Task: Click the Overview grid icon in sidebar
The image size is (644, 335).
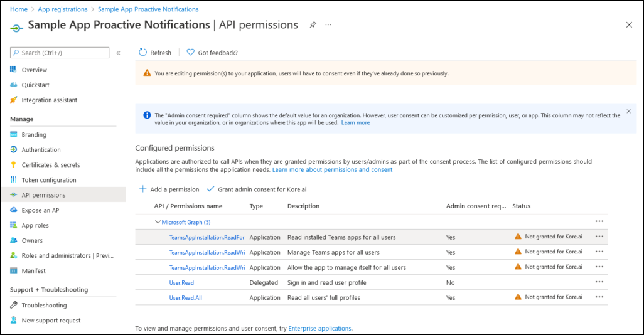Action: (14, 70)
